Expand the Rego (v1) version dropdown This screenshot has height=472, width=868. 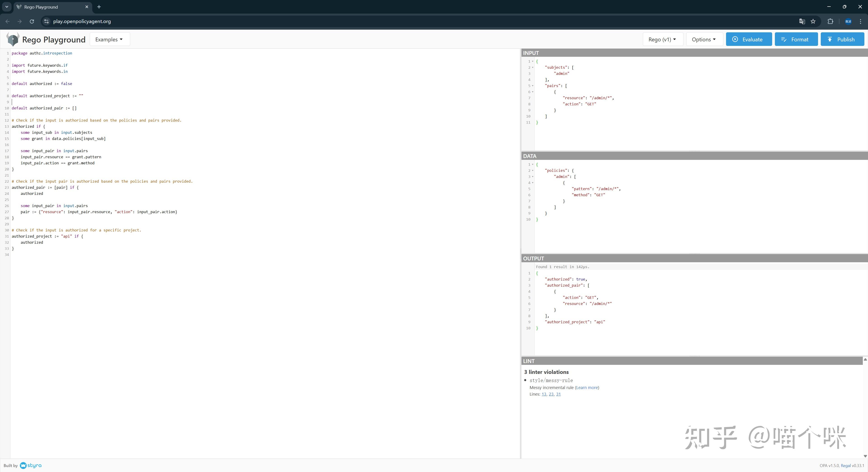pos(663,39)
